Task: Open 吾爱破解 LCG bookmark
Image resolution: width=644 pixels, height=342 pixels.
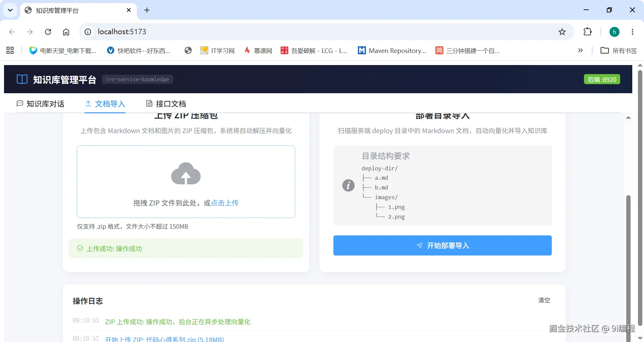Action: [x=314, y=51]
